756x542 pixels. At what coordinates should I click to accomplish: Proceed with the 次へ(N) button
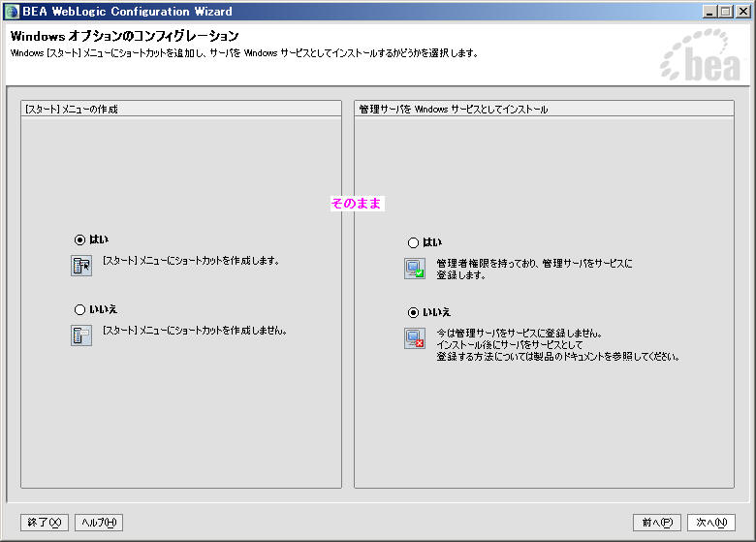[712, 523]
